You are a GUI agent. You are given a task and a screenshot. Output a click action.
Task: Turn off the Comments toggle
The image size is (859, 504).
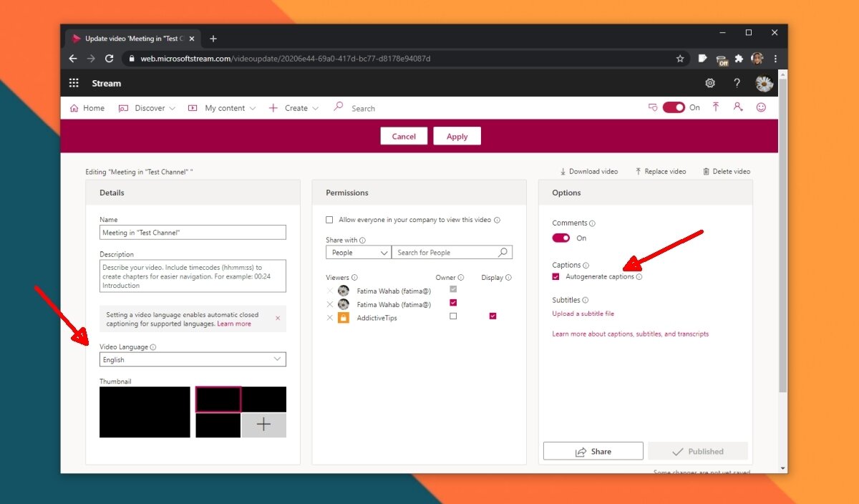[x=560, y=238]
